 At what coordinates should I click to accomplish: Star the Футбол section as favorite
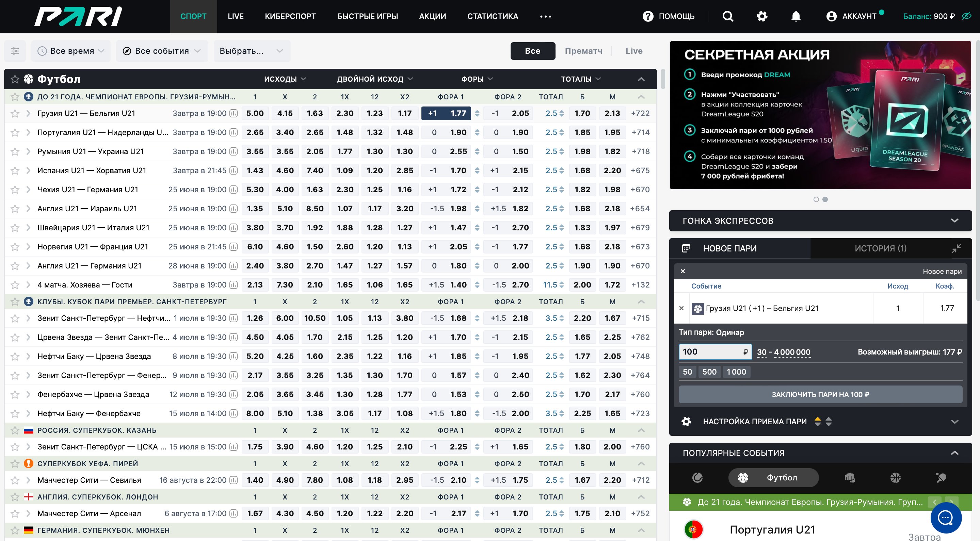click(x=15, y=79)
